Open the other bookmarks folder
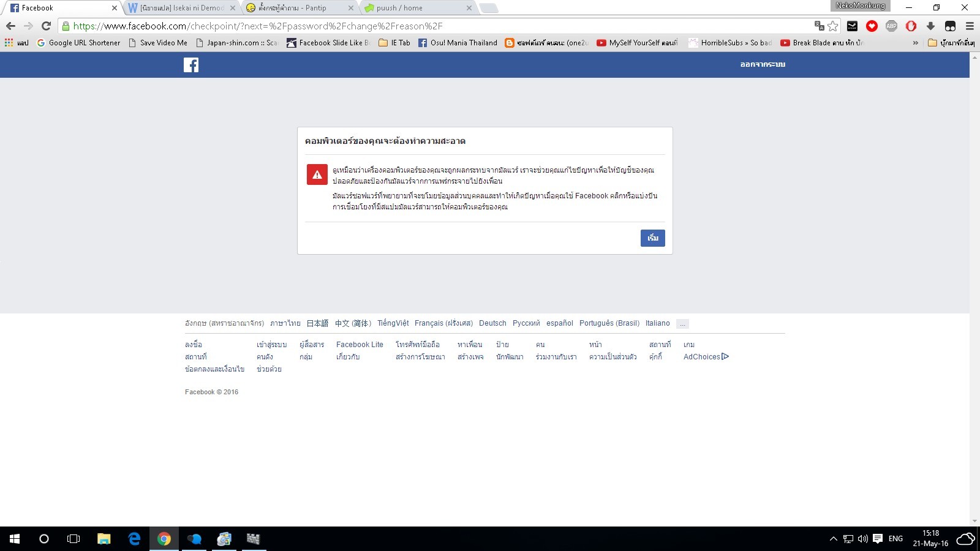Screen dimensions: 980x551 coord(951,43)
